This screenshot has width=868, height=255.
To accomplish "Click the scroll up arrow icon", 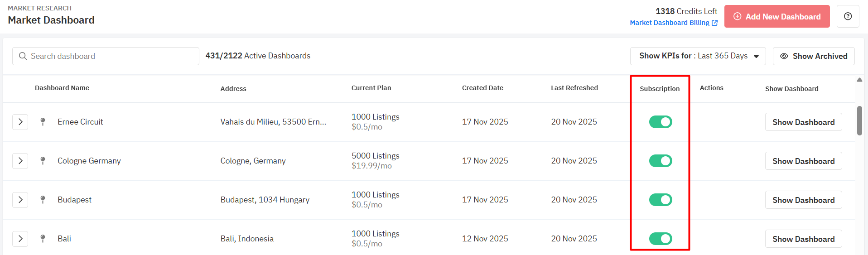I will pyautogui.click(x=859, y=80).
